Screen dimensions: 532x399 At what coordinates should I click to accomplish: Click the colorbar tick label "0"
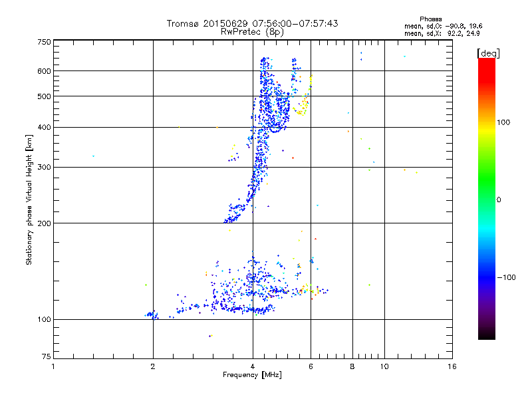[499, 200]
